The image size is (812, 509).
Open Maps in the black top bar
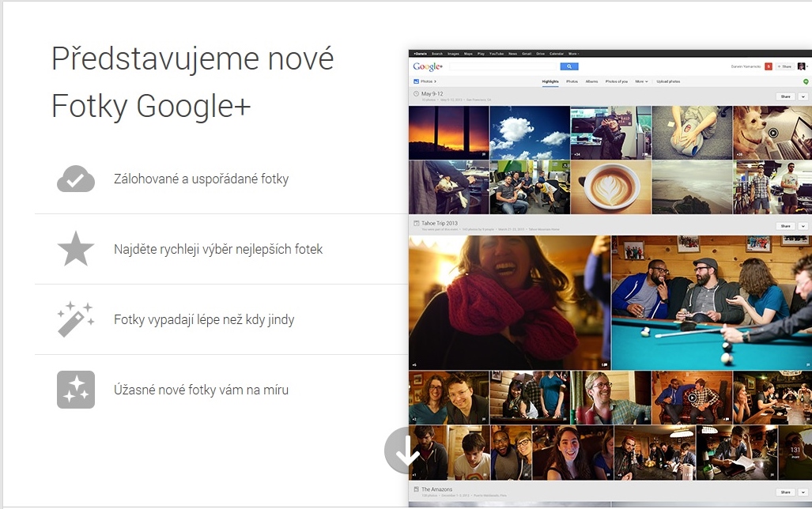(x=468, y=53)
